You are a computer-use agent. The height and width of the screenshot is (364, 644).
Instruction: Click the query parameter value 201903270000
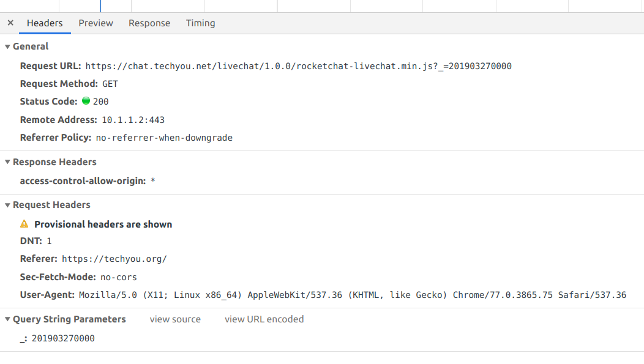pos(64,338)
